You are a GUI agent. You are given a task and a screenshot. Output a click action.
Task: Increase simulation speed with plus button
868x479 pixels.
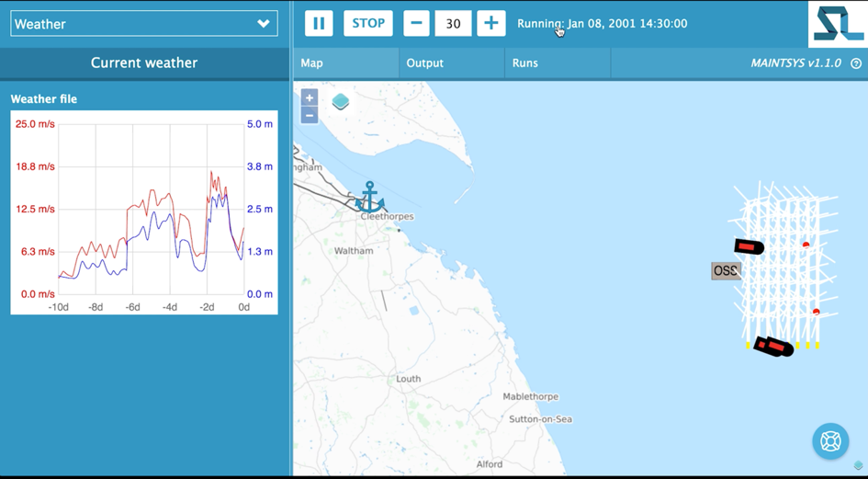(x=491, y=24)
